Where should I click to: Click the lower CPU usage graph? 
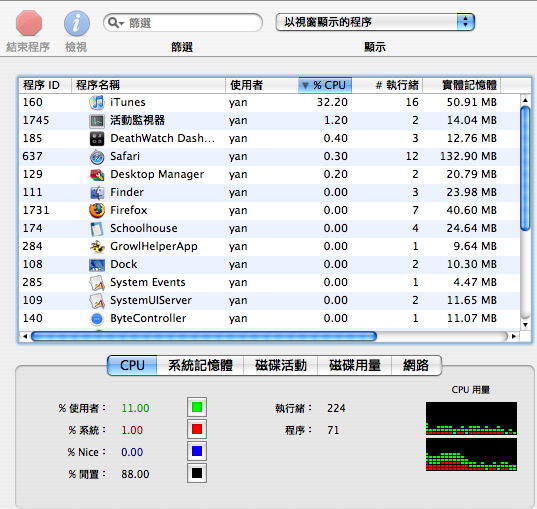tap(471, 454)
